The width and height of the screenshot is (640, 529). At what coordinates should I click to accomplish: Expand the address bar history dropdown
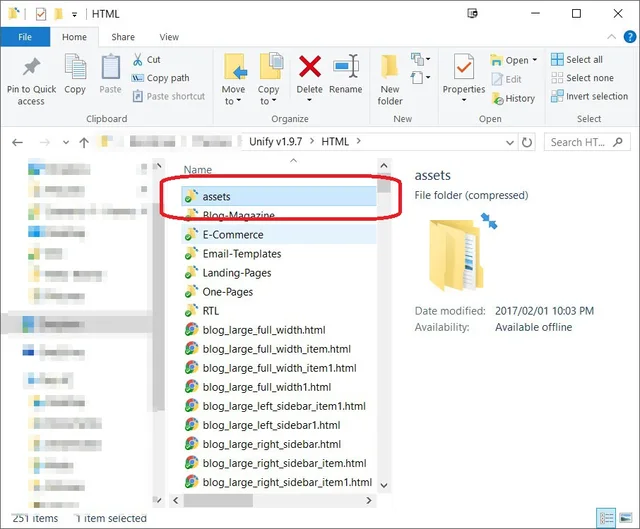[x=509, y=142]
